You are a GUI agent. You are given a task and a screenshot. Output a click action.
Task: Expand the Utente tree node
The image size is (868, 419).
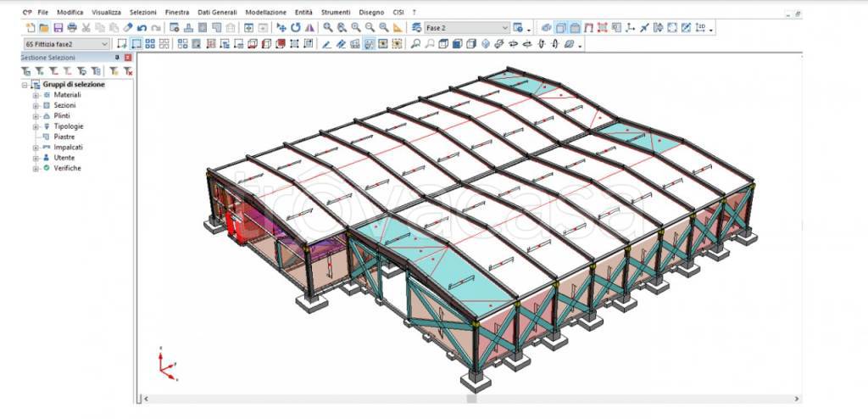36,158
